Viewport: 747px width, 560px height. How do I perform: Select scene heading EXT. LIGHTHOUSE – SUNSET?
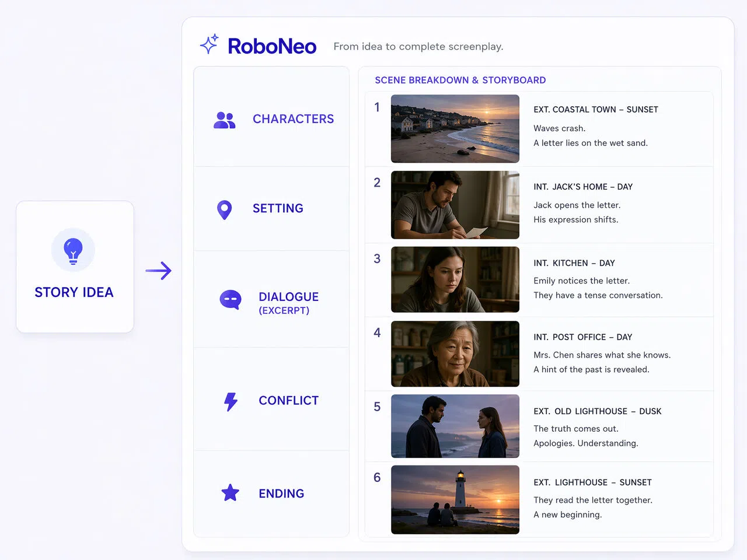(x=592, y=482)
